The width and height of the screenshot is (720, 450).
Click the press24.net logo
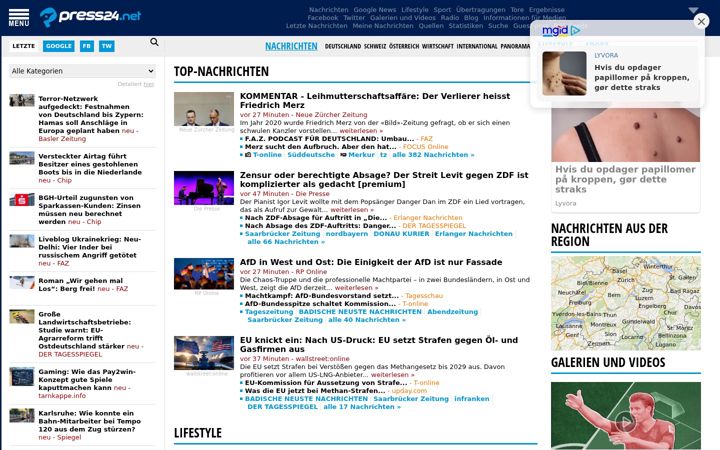pyautogui.click(x=90, y=17)
